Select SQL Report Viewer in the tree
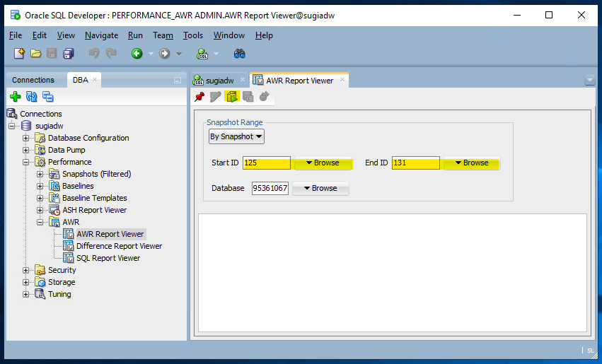The height and width of the screenshot is (364, 602). tap(108, 258)
